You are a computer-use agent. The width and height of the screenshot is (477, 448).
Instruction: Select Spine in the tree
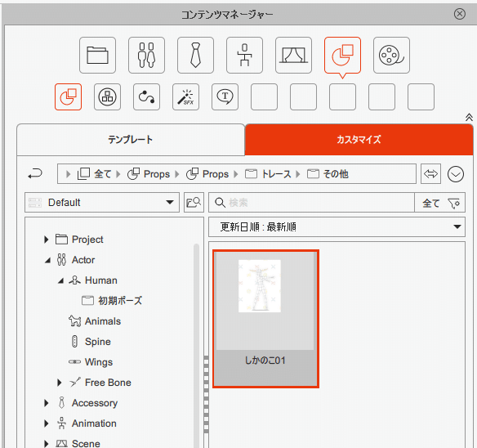click(x=91, y=342)
